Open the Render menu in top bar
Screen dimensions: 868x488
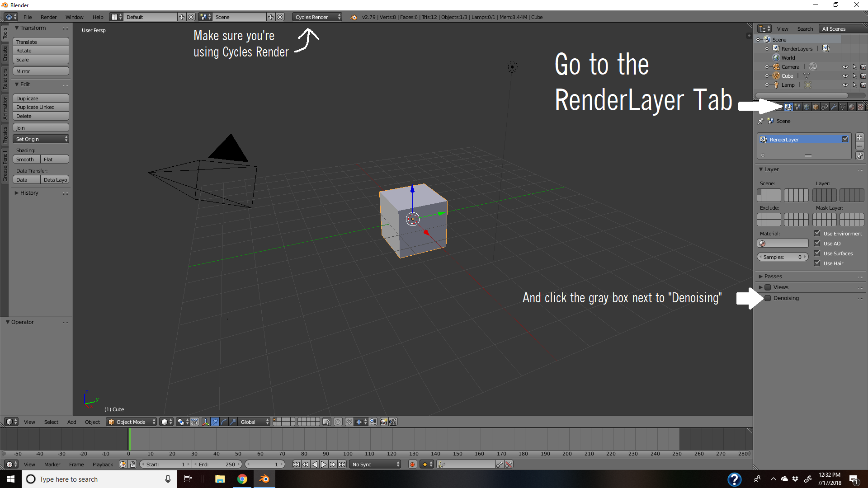click(48, 17)
